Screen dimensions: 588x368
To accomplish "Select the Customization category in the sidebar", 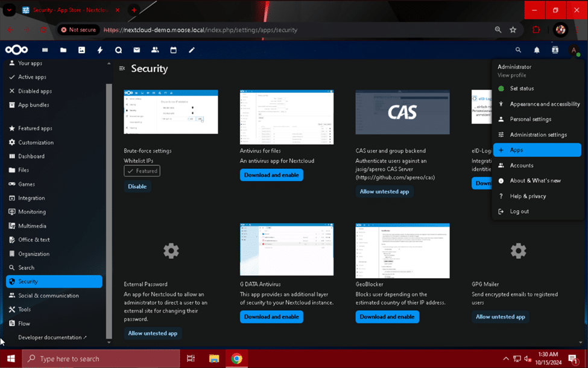I will [54, 142].
